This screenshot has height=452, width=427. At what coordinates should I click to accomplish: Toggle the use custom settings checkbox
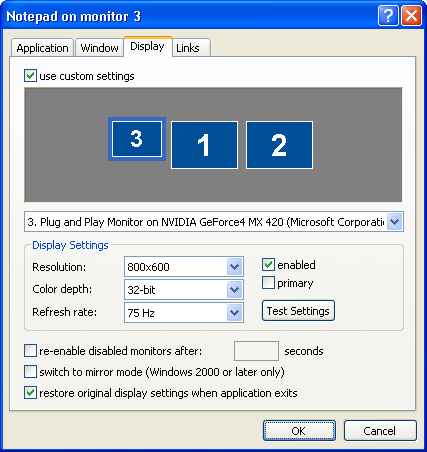point(30,76)
